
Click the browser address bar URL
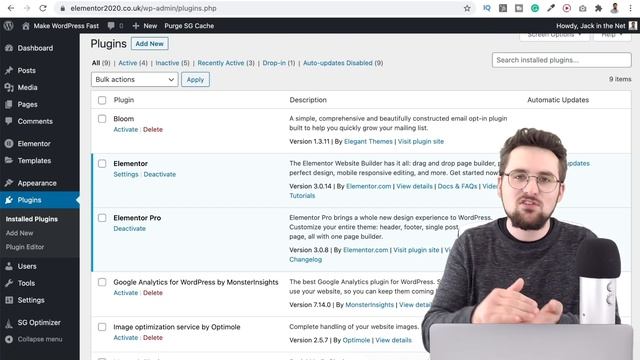click(143, 8)
